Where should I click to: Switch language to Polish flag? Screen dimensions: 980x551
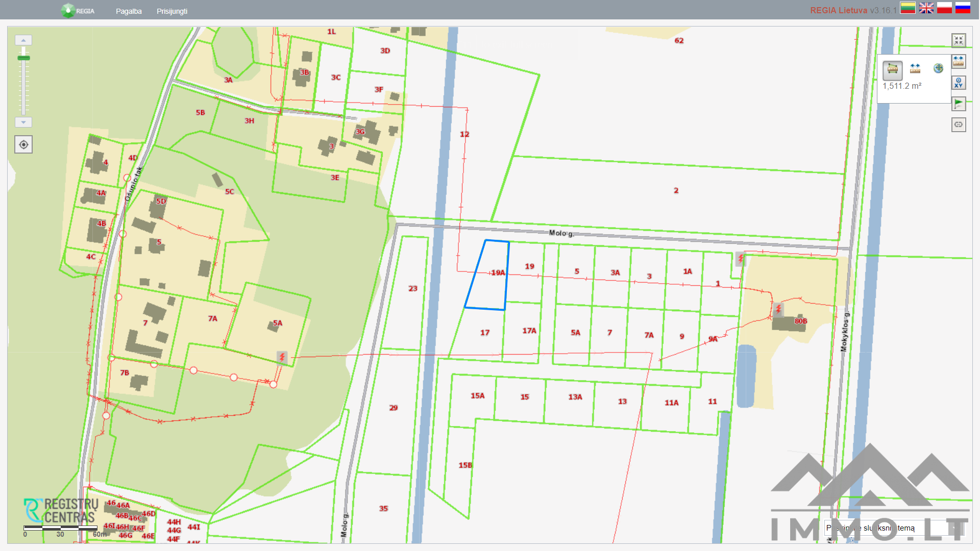click(x=944, y=8)
